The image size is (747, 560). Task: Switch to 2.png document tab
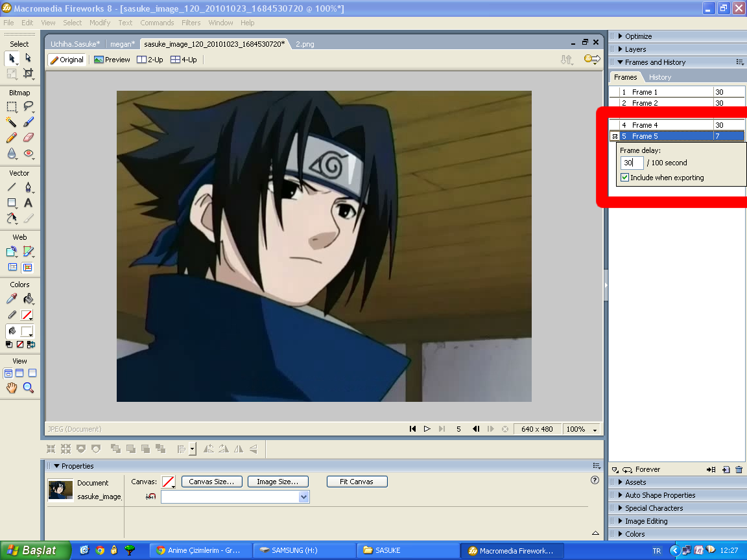click(x=305, y=44)
